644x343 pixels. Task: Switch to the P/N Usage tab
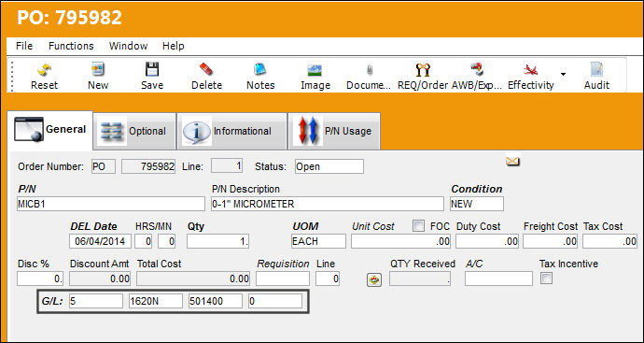334,131
